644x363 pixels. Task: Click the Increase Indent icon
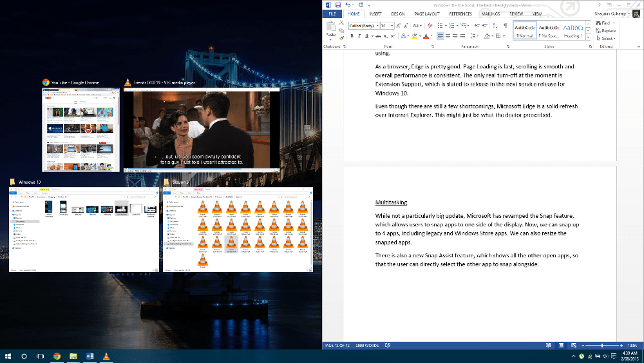click(x=485, y=26)
